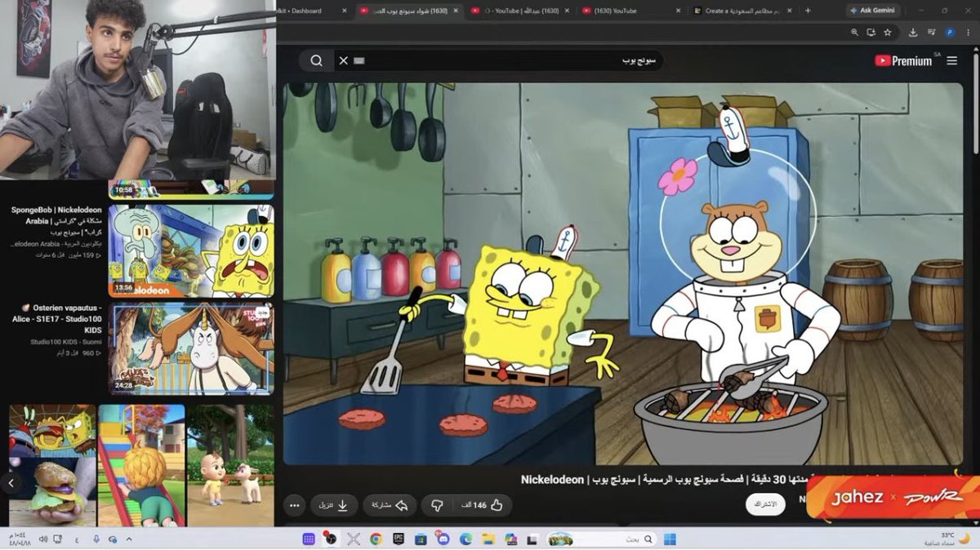980x550 pixels.
Task: Click the Ask Gemini button
Action: pos(872,11)
